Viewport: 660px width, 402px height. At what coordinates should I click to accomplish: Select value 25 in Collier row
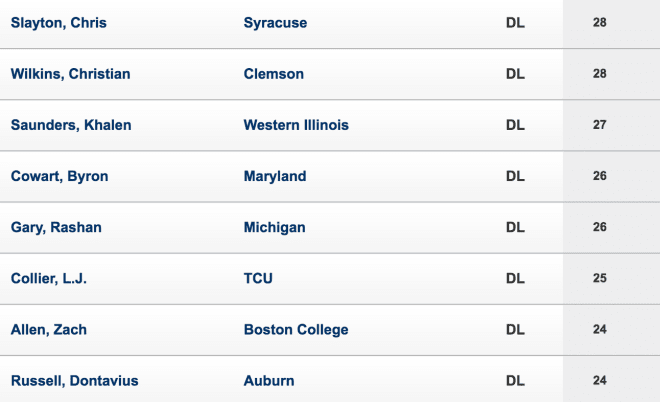click(599, 278)
